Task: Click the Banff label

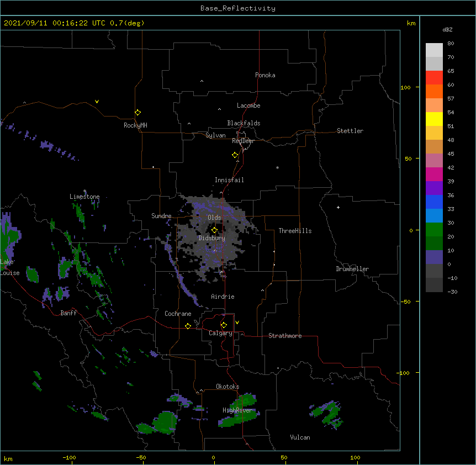Action: [x=68, y=313]
